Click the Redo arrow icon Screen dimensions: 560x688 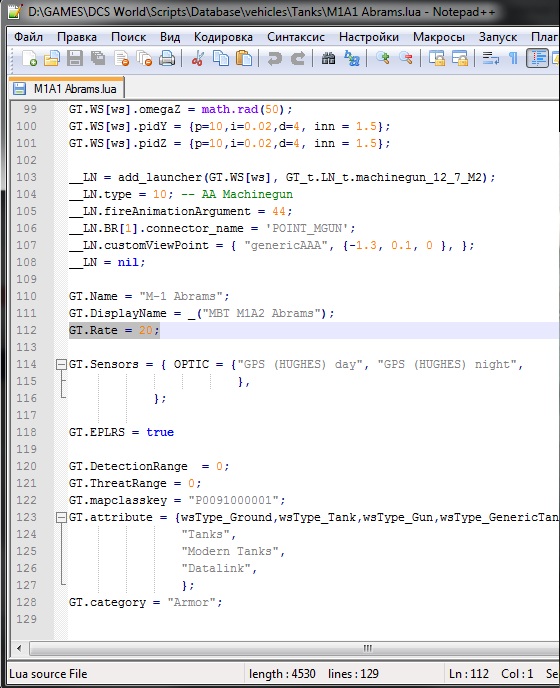298,58
